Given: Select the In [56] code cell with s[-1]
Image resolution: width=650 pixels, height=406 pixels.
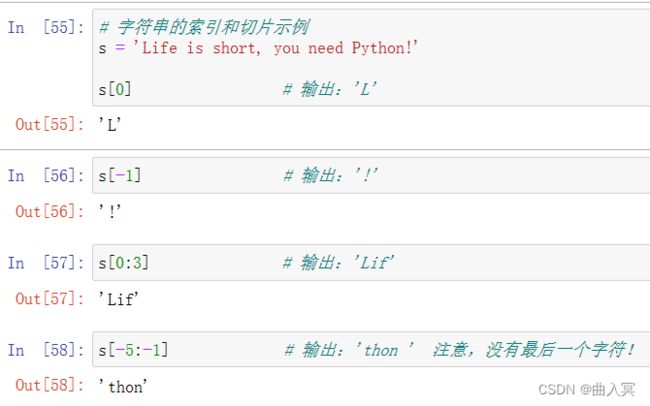Looking at the screenshot, I should [x=371, y=175].
